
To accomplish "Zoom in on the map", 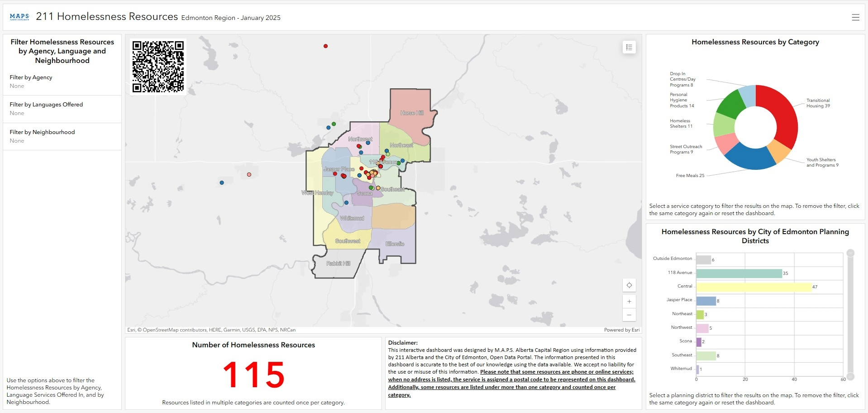I will tap(629, 302).
